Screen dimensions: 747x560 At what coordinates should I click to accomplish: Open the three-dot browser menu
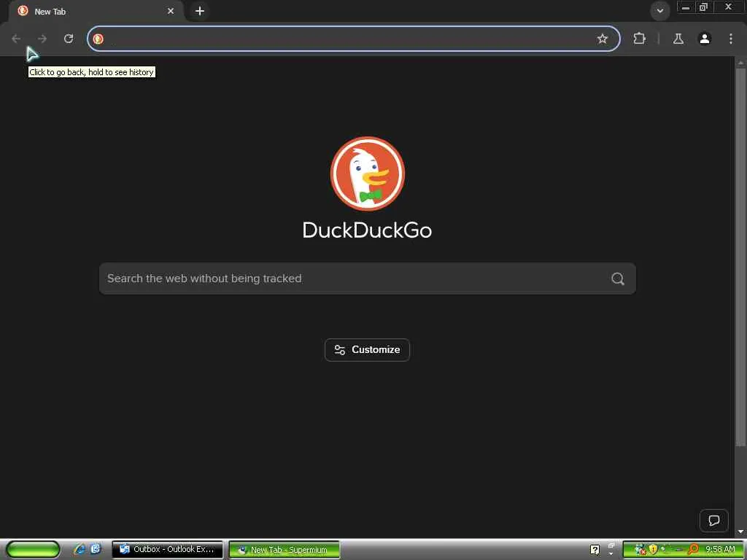pos(731,39)
